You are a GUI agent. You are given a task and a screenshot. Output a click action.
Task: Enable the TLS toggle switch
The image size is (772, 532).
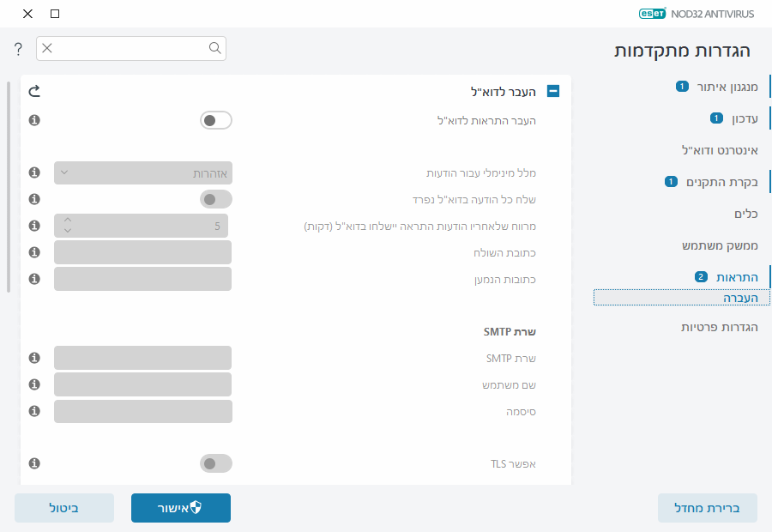216,463
